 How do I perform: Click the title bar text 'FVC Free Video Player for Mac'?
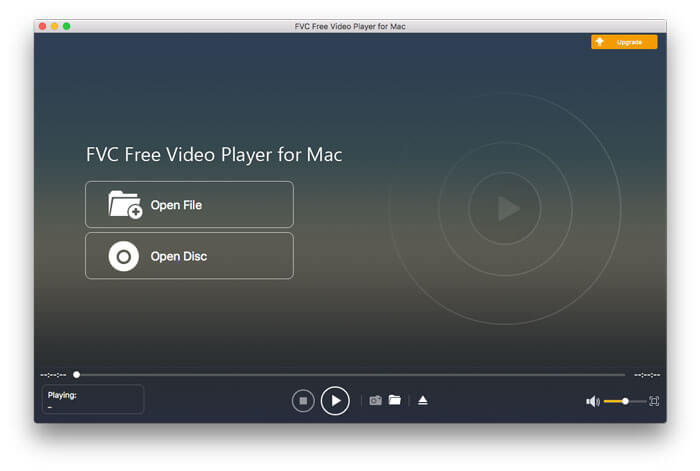coord(350,26)
